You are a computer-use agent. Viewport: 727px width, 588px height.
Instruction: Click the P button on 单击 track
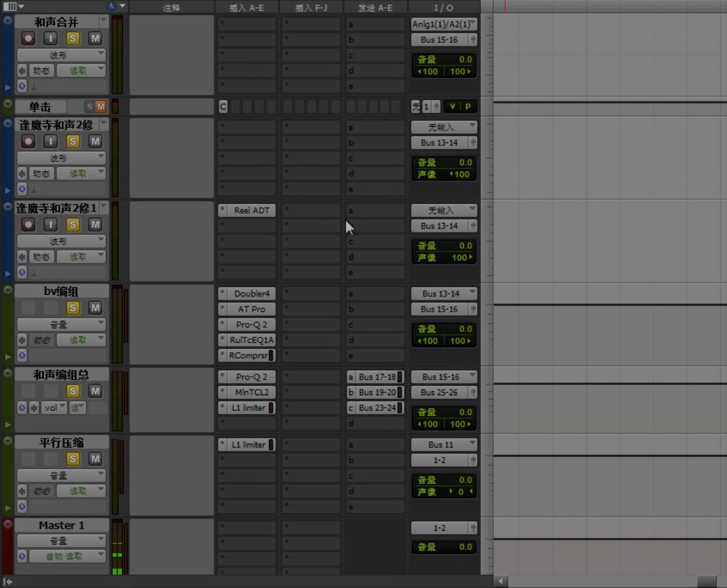(x=468, y=106)
